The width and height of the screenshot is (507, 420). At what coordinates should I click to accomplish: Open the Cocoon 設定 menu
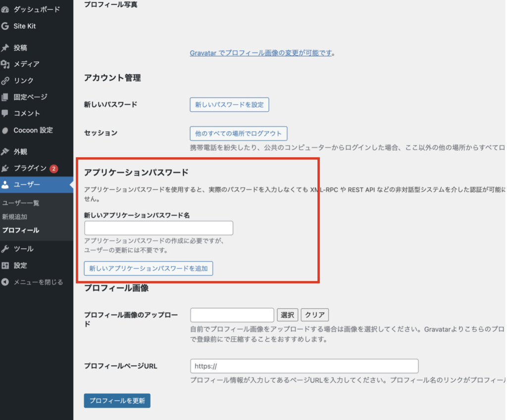(x=33, y=130)
